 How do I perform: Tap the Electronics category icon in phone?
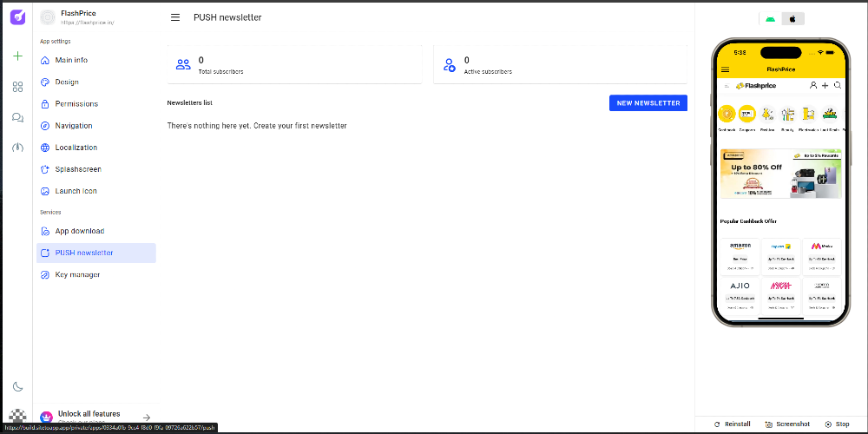pos(808,114)
